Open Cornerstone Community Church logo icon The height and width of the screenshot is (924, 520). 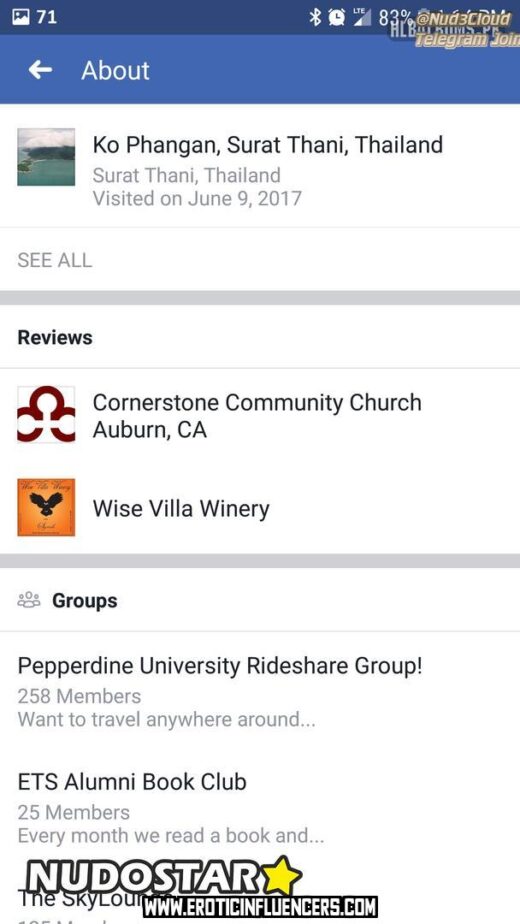point(46,415)
